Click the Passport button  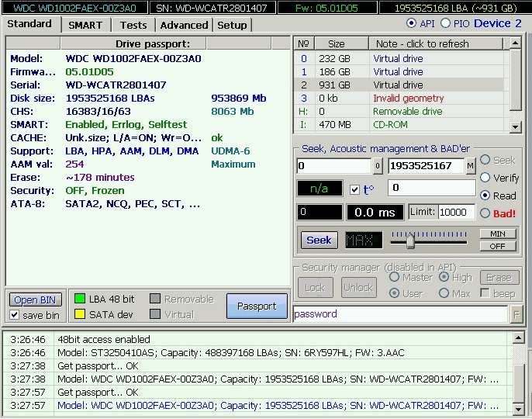257,306
